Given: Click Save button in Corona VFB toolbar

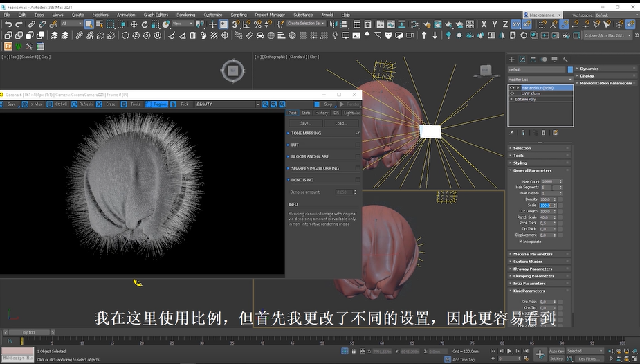Looking at the screenshot, I should pyautogui.click(x=8, y=104).
